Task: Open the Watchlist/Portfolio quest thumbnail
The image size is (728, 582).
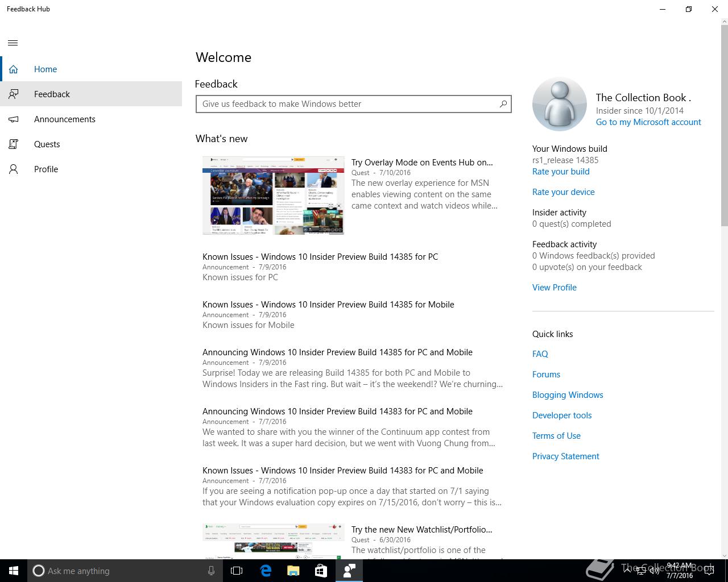Action: [274, 541]
